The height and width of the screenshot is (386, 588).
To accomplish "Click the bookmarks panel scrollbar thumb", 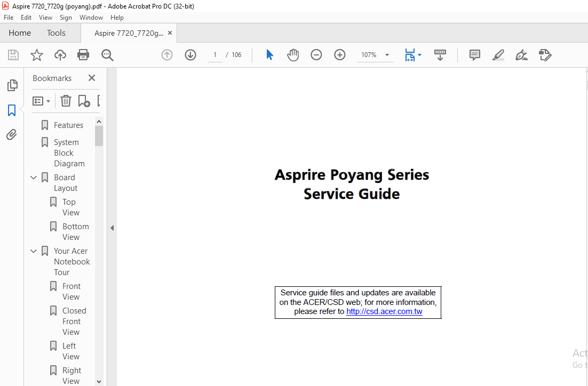I will [99, 136].
